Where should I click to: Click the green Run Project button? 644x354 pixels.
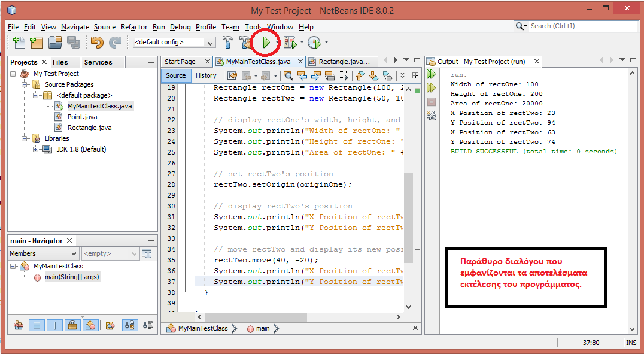266,43
